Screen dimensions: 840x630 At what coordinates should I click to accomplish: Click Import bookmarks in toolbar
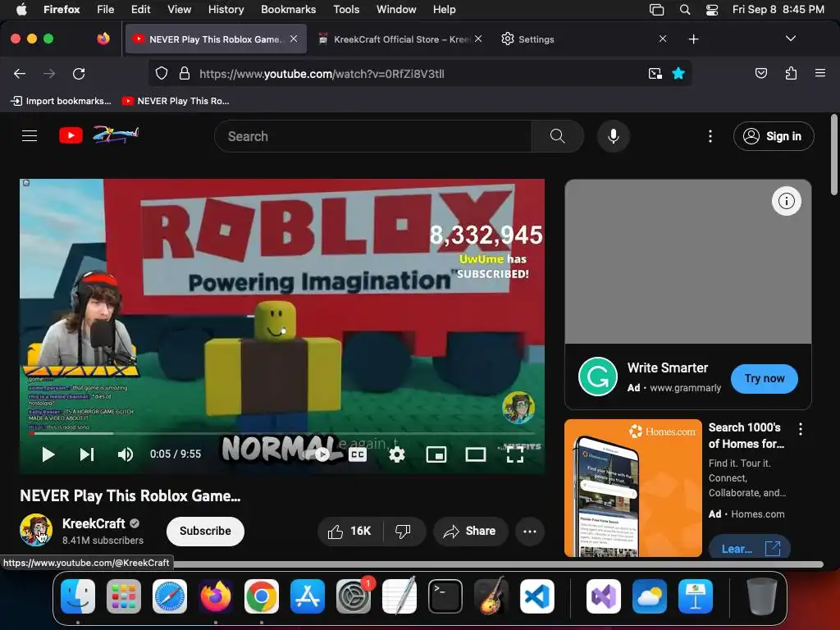click(x=61, y=101)
